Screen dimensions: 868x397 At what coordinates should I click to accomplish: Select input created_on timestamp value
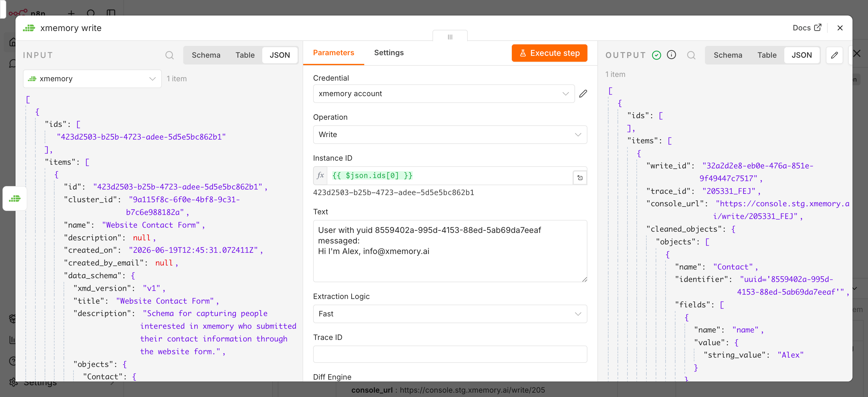click(193, 250)
